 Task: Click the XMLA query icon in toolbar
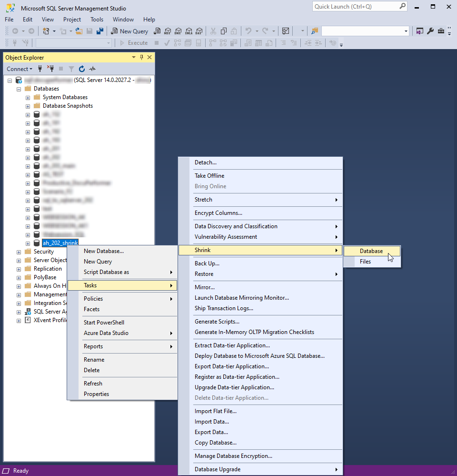(x=189, y=31)
